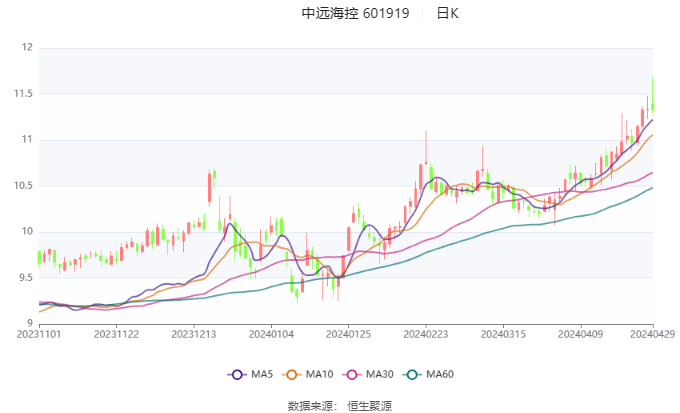The image size is (680, 413).
Task: Select the 20240223 date axis label
Action: pos(425,334)
